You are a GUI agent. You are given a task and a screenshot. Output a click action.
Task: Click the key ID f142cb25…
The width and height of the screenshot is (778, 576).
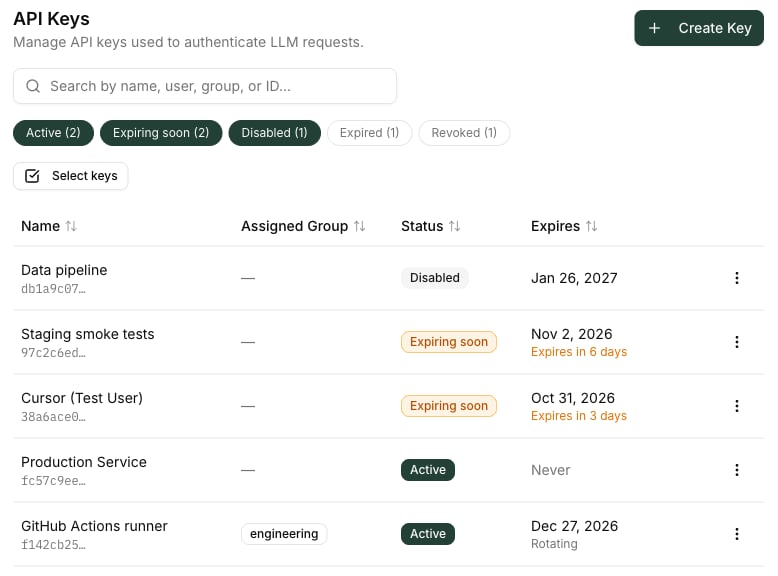(53, 545)
